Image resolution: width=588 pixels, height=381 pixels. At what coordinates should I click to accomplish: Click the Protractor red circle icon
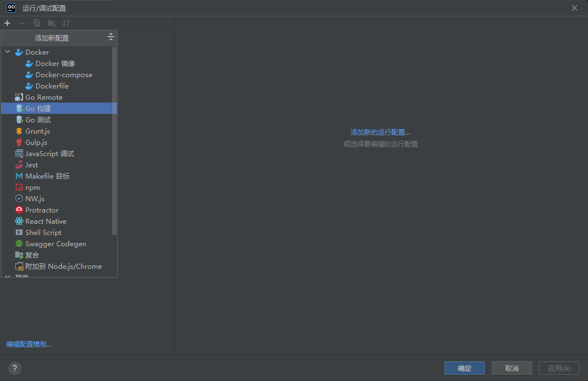click(x=19, y=210)
